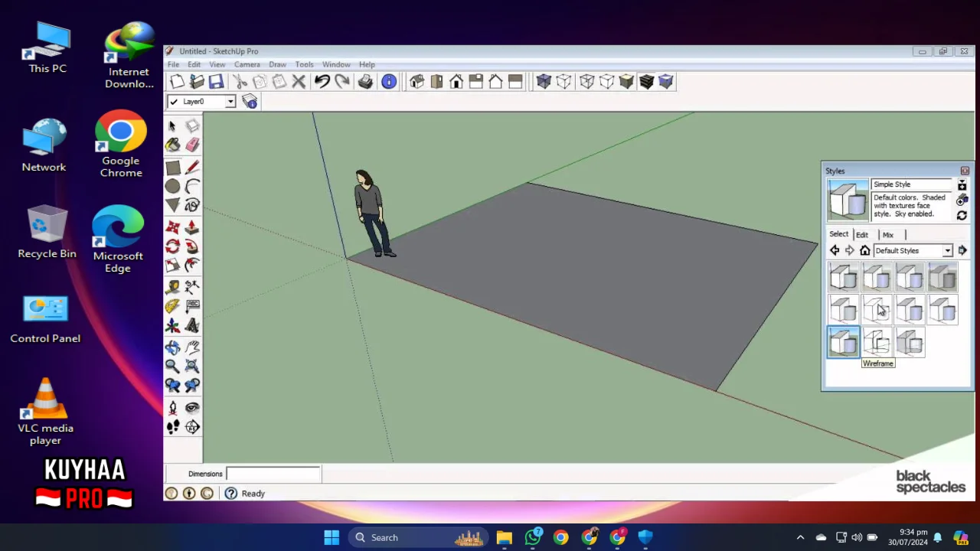Click the Save floppy disk icon
The width and height of the screenshot is (980, 551).
coord(216,82)
